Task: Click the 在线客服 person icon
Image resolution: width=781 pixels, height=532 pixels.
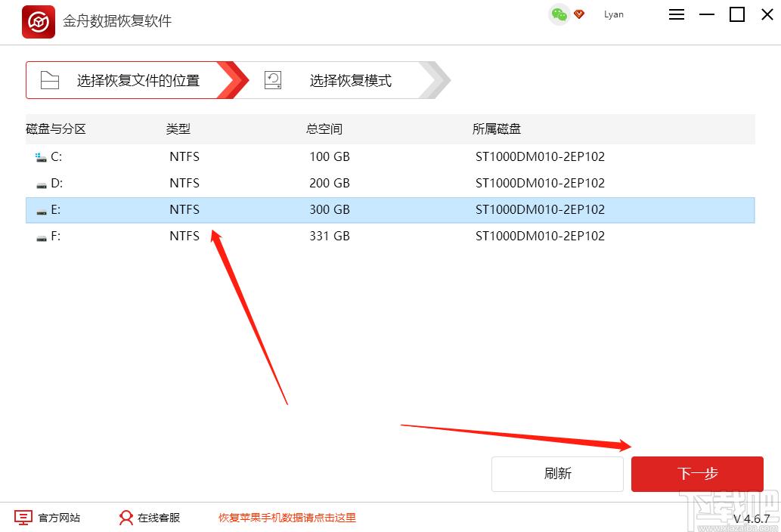Action: [126, 518]
